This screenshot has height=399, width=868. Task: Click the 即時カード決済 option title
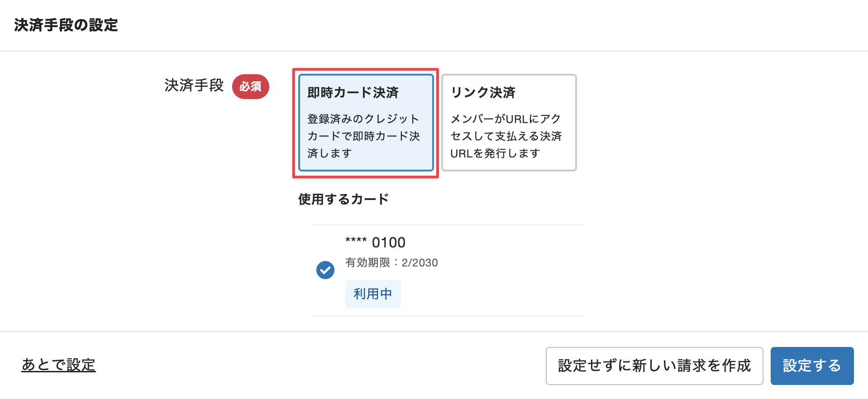pos(354,92)
